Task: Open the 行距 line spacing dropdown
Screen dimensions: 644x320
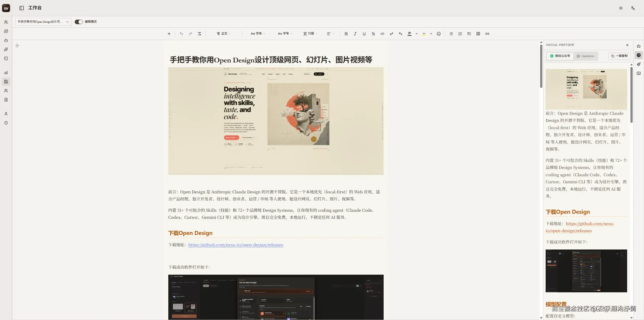Action: click(310, 33)
